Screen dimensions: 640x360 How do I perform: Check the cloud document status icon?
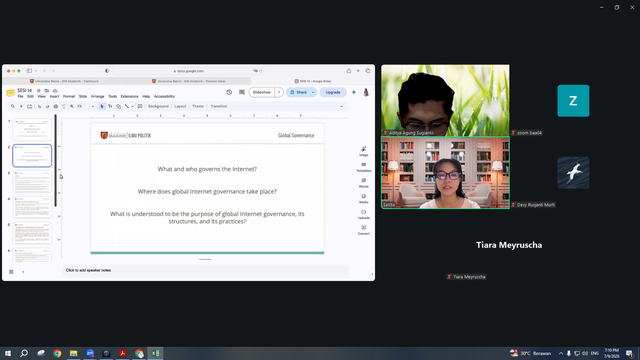(55, 91)
